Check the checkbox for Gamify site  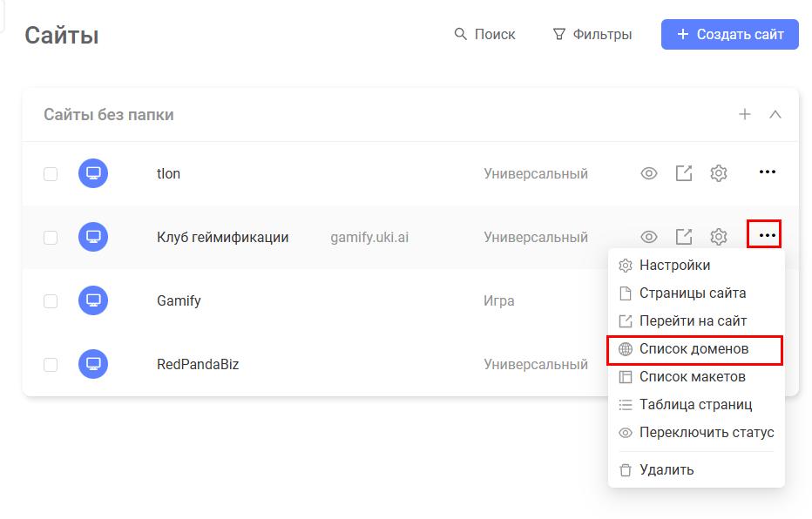(51, 301)
